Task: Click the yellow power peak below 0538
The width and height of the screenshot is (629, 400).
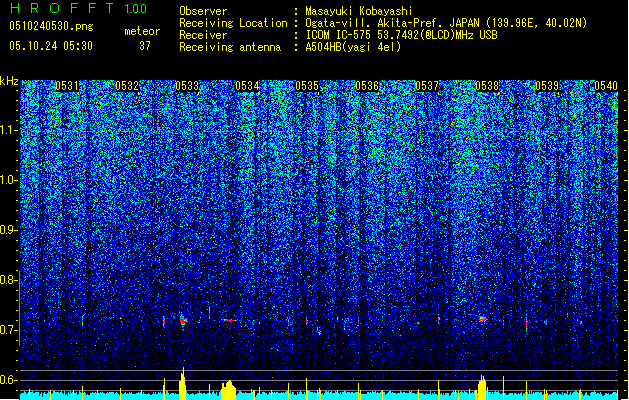Action: [482, 387]
